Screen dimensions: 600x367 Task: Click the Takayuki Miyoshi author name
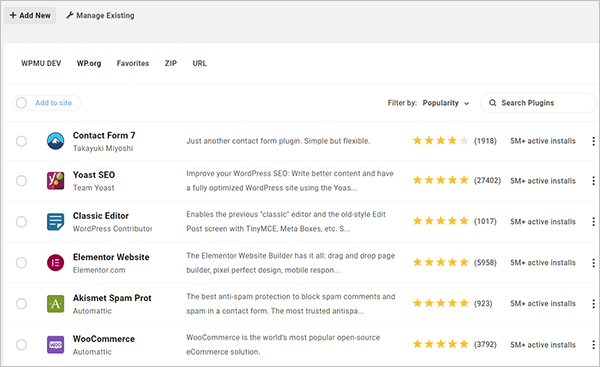click(x=103, y=148)
